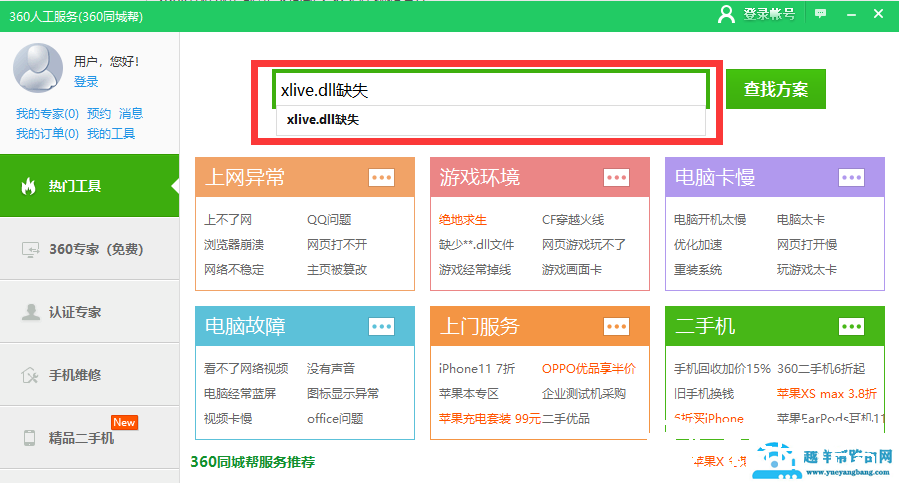
Task: Click the 游戏经常掉线 item
Action: click(x=475, y=270)
